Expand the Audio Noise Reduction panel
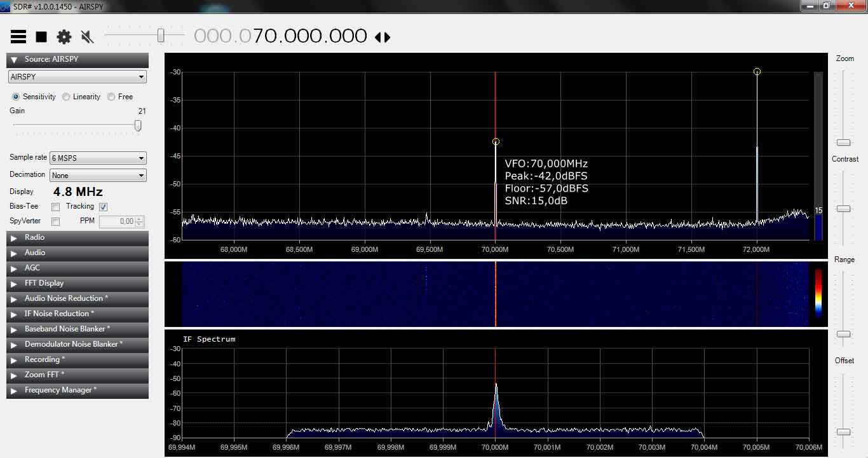Viewport: 868px width, 458px height. tap(78, 299)
